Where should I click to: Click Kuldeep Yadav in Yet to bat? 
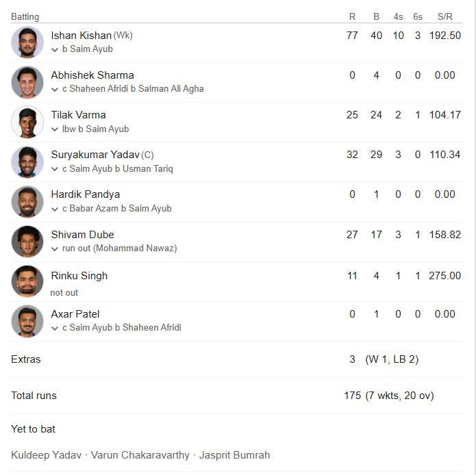point(46,455)
